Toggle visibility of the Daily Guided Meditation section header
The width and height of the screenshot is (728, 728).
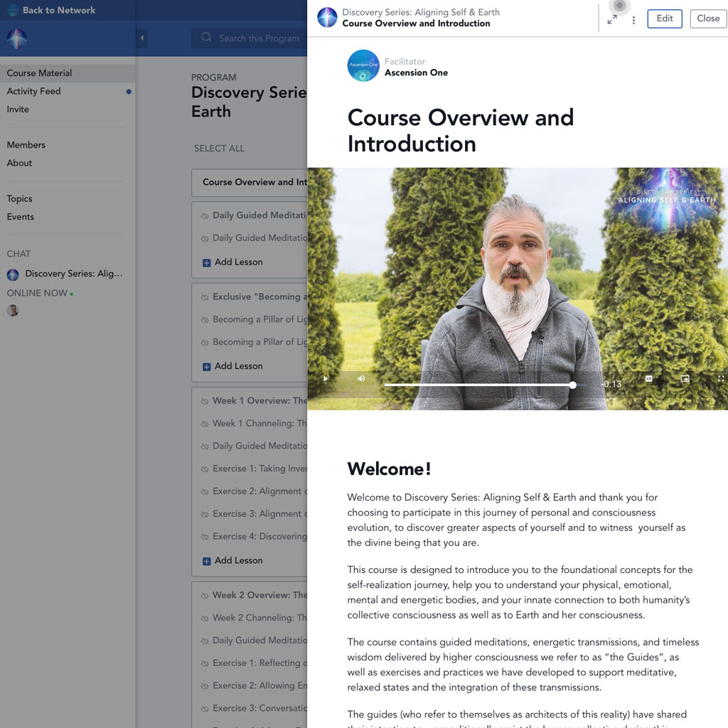tap(204, 216)
